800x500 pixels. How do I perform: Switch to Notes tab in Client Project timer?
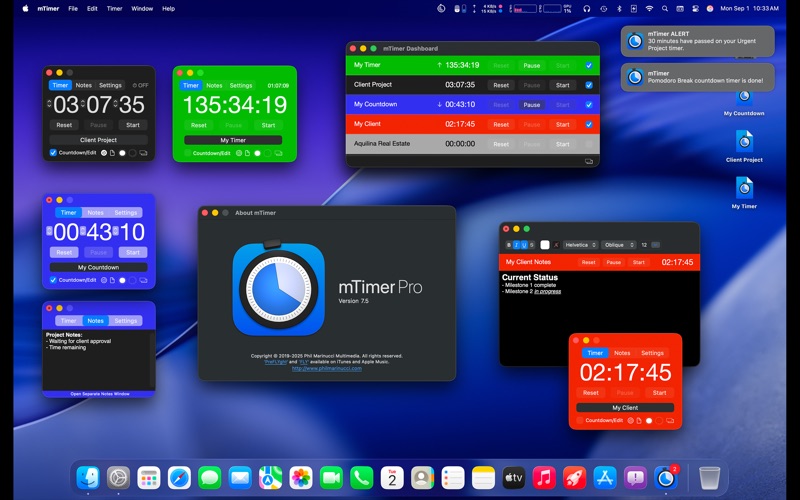click(84, 85)
